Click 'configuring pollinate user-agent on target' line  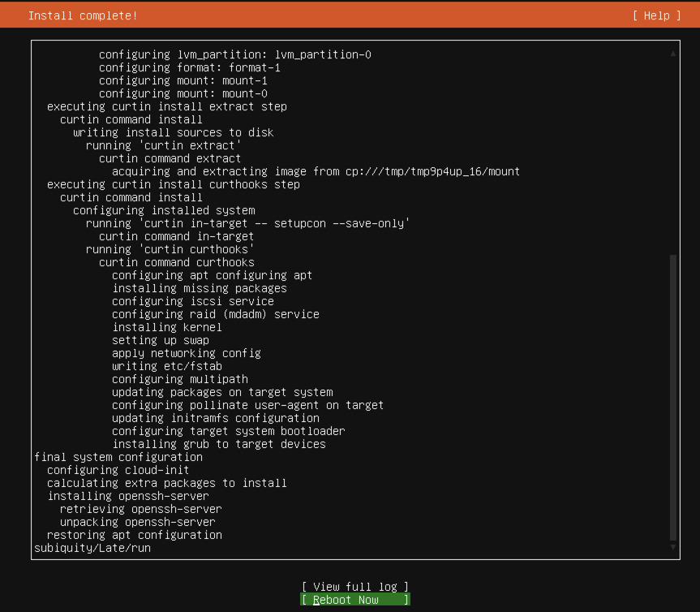click(x=247, y=406)
